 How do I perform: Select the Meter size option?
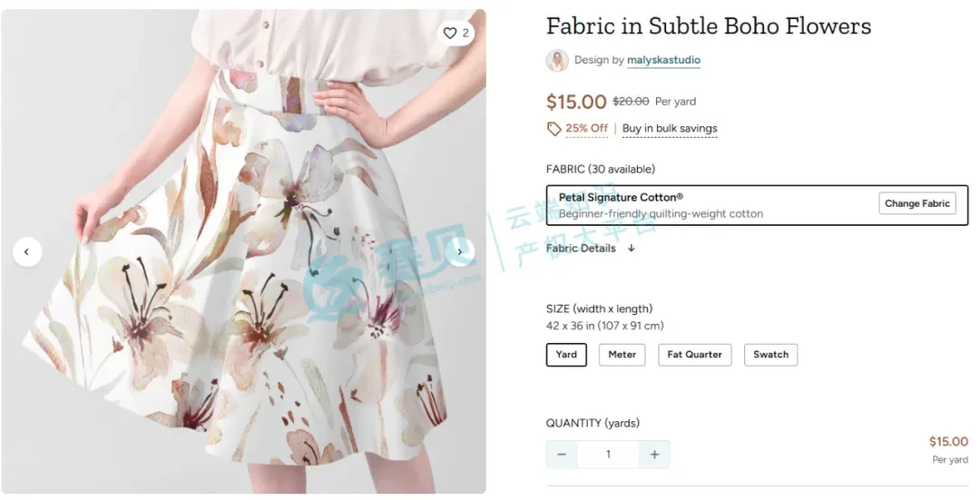pos(622,355)
